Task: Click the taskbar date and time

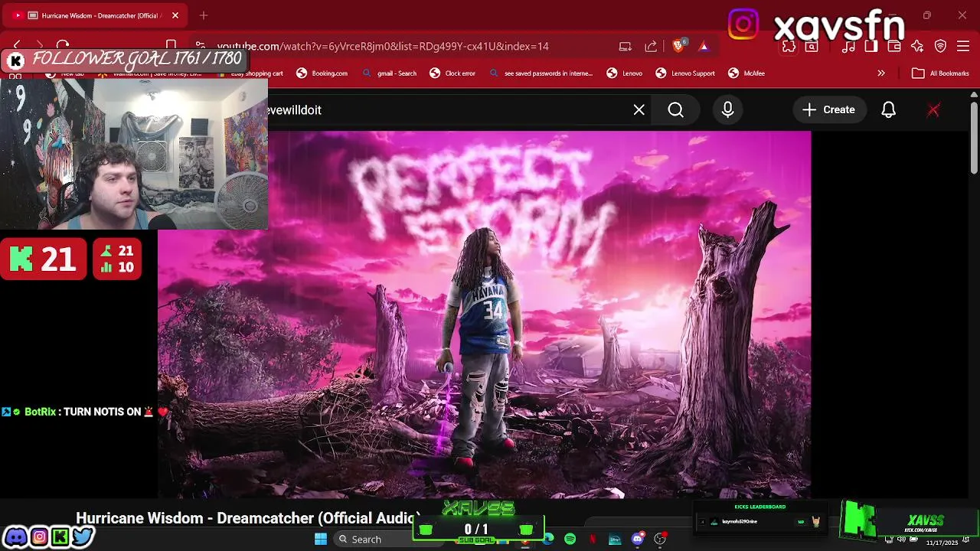Action: point(942,542)
